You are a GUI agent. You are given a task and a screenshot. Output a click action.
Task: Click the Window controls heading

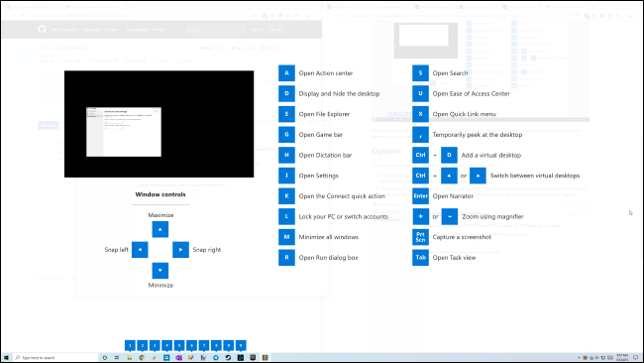coord(161,194)
